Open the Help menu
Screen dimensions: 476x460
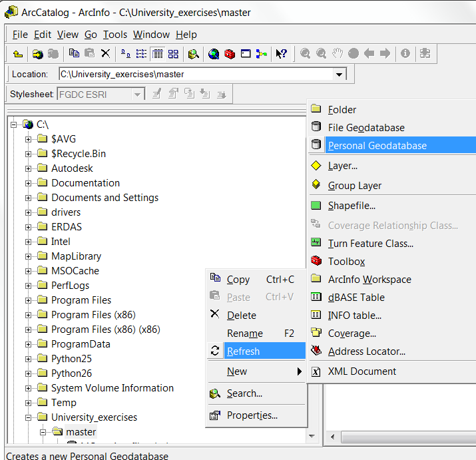pos(186,35)
